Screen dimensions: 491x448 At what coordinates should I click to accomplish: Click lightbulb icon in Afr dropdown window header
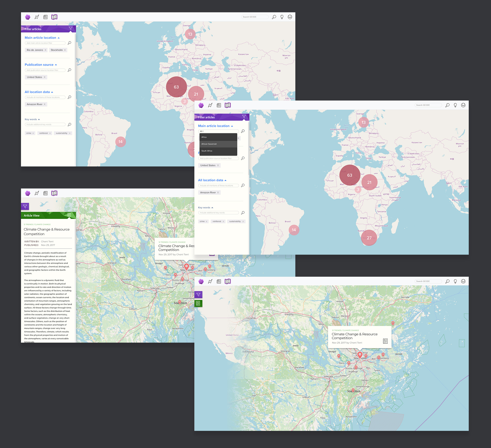click(x=455, y=105)
